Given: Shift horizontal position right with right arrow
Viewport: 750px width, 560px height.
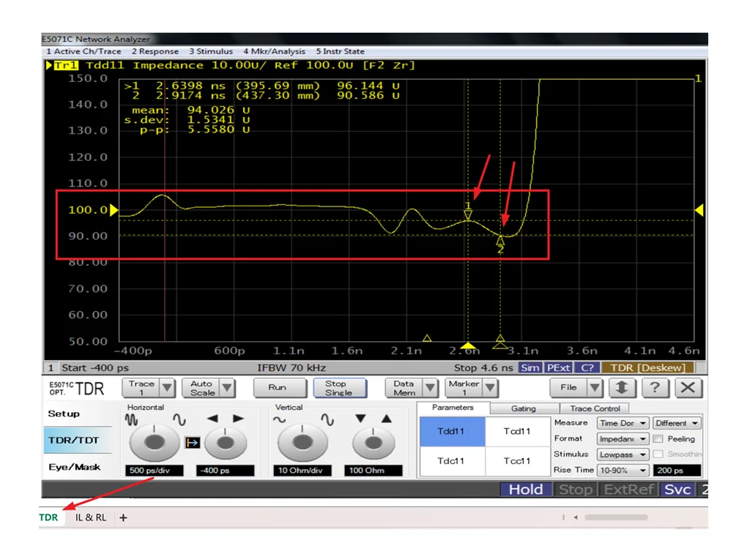Looking at the screenshot, I should pyautogui.click(x=238, y=419).
